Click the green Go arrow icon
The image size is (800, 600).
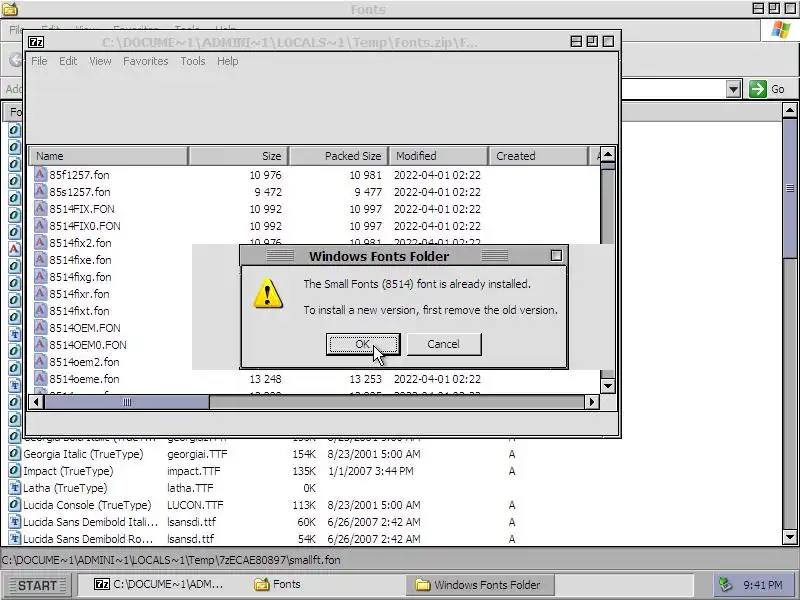[x=758, y=89]
